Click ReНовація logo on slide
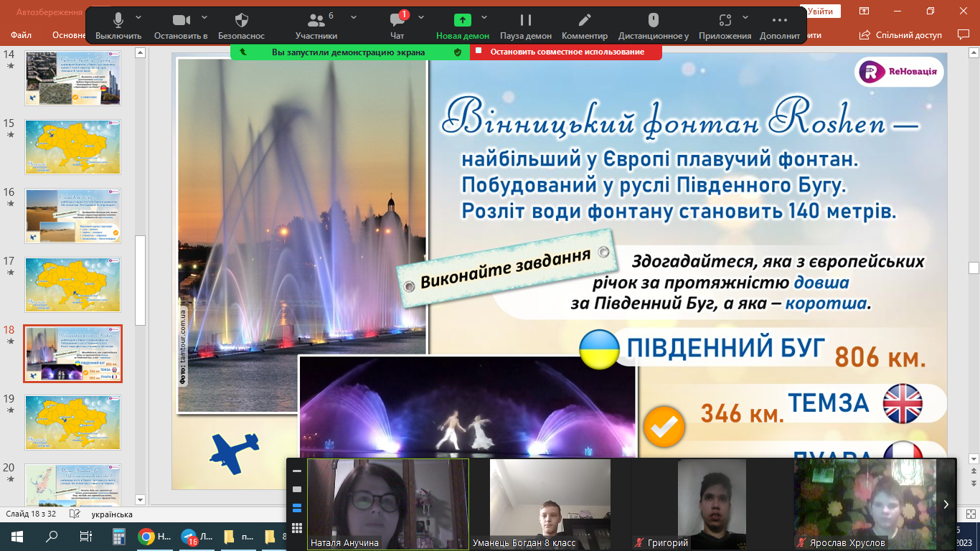The width and height of the screenshot is (980, 551). click(x=900, y=72)
